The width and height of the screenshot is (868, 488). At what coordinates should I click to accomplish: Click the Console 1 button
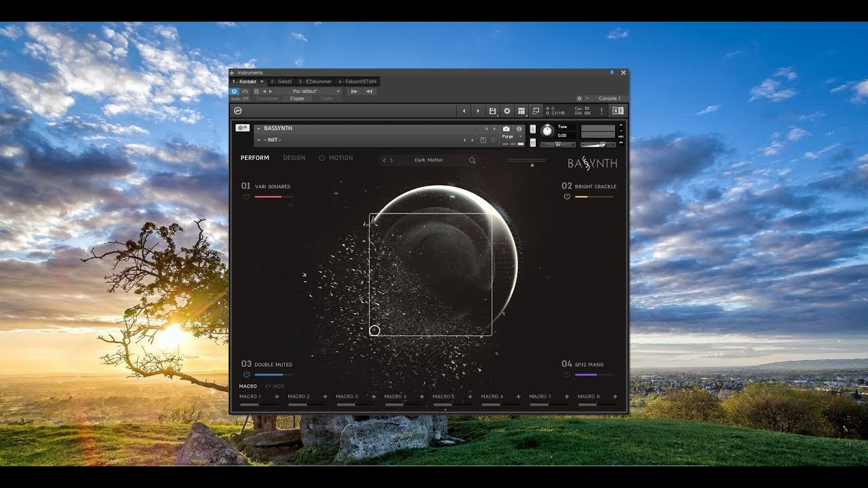(609, 99)
